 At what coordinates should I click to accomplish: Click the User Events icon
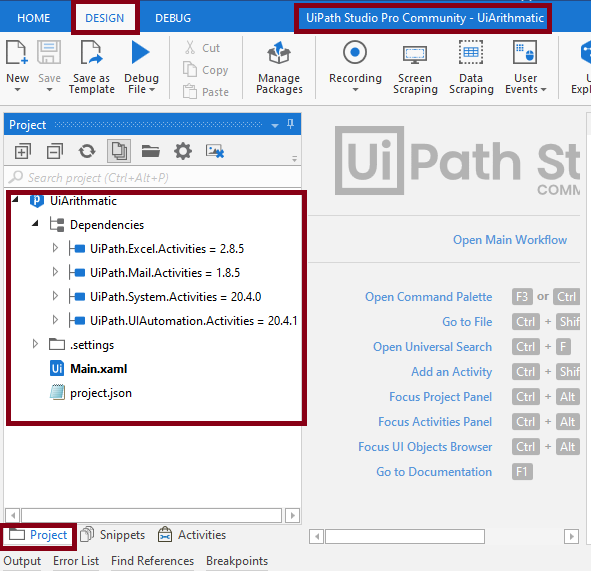(525, 52)
